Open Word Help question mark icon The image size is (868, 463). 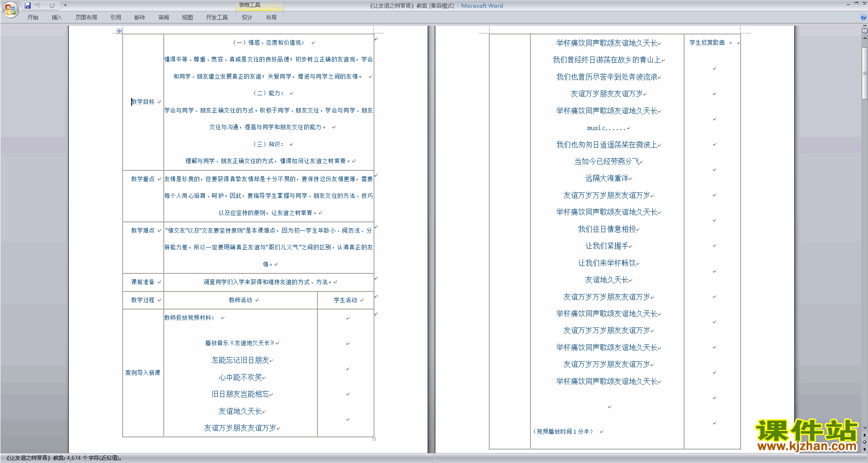(863, 17)
